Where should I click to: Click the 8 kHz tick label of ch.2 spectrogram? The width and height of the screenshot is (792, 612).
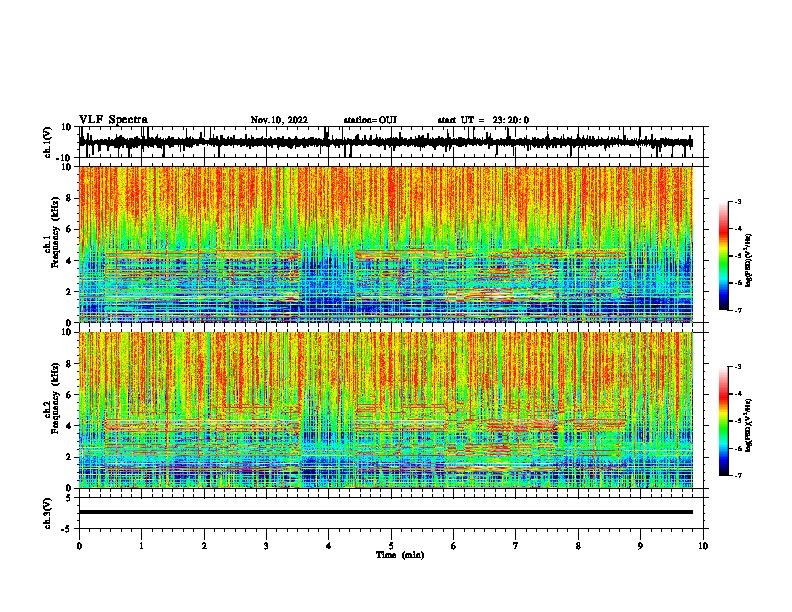click(69, 364)
